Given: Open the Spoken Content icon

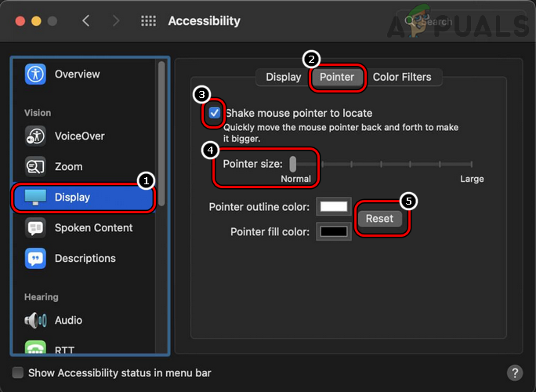Looking at the screenshot, I should pyautogui.click(x=36, y=227).
